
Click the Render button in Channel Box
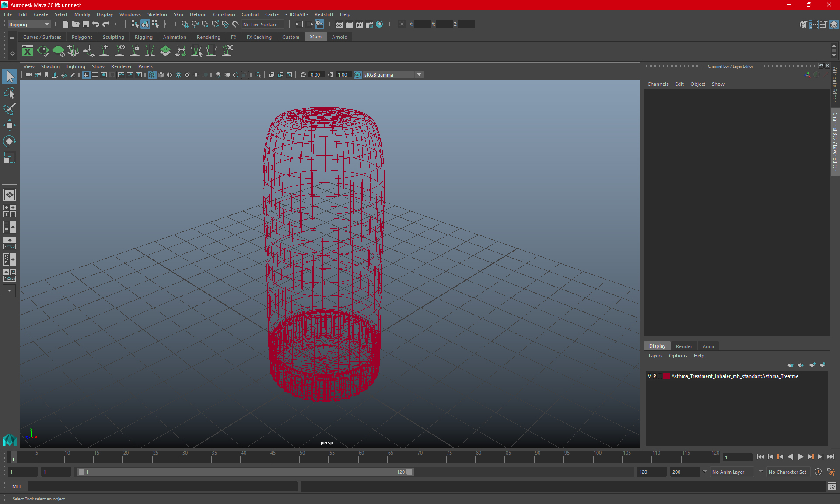click(683, 346)
